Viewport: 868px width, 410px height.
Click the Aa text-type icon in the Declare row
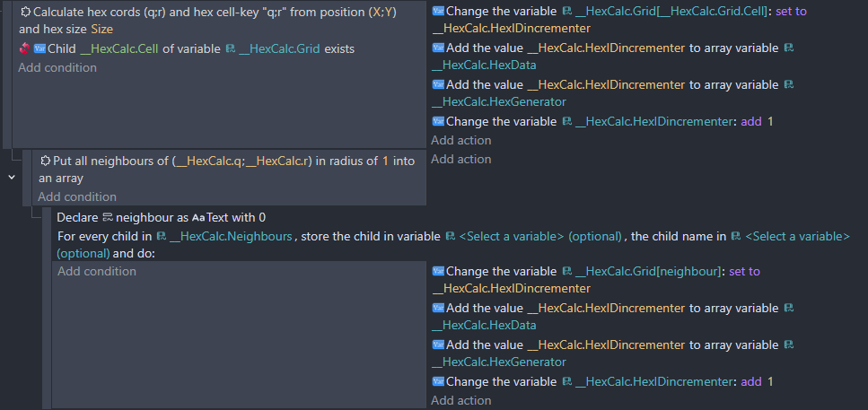198,217
